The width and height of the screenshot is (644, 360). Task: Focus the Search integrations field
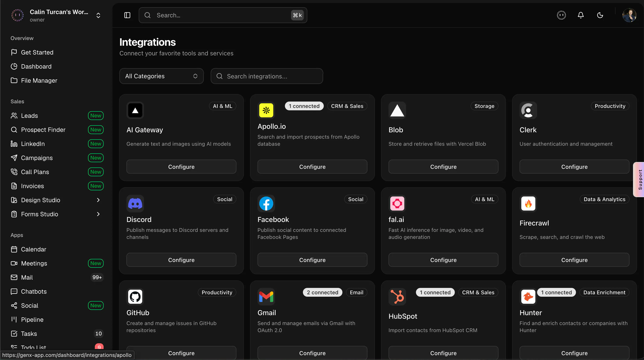click(x=267, y=76)
